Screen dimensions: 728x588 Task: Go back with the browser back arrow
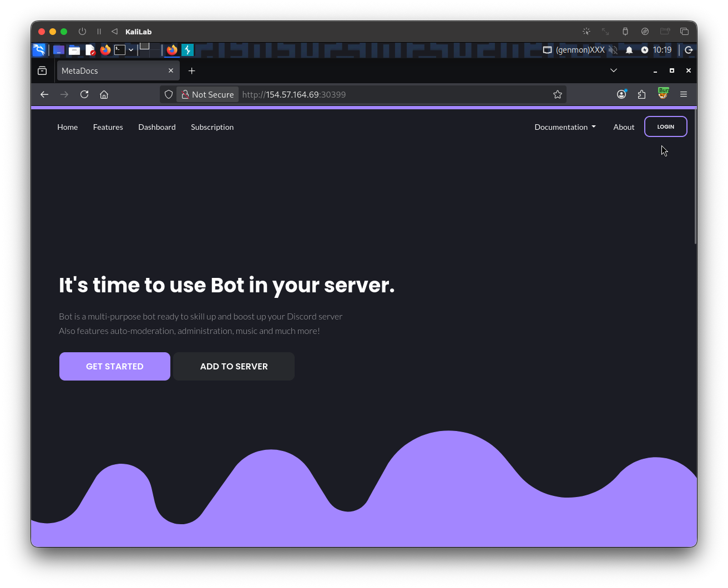[44, 94]
